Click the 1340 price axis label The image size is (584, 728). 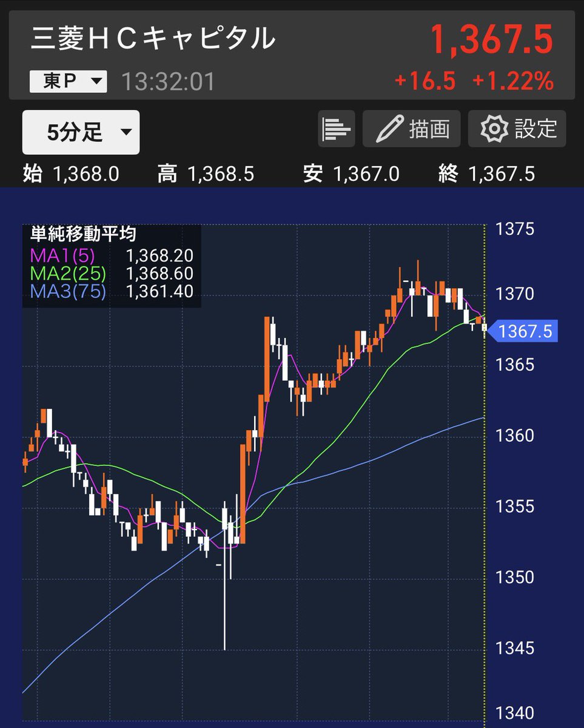[x=515, y=714]
